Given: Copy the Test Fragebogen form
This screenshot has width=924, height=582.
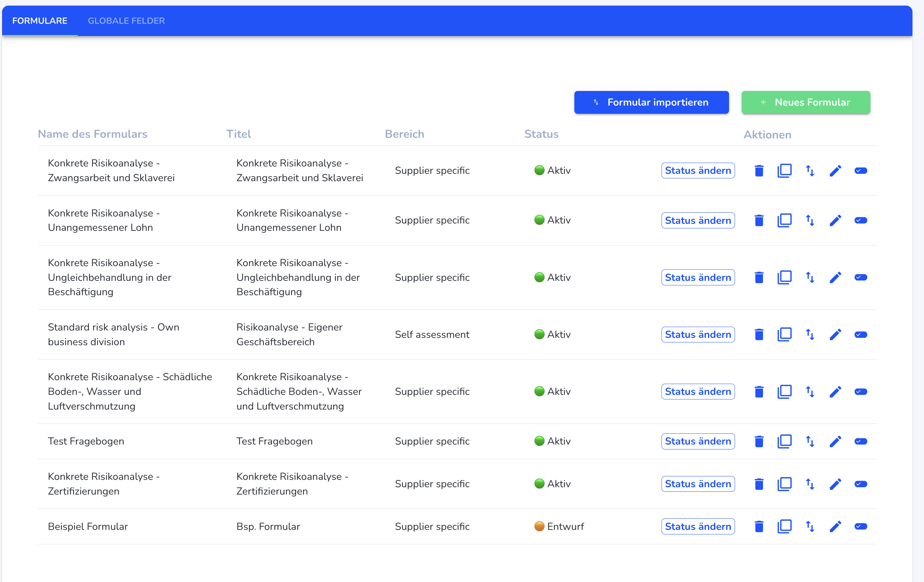Looking at the screenshot, I should pos(784,441).
